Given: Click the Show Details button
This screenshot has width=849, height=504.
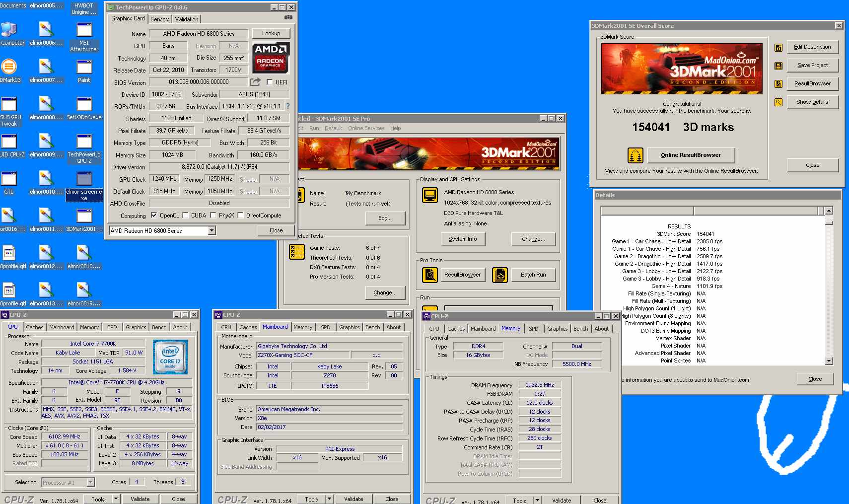Looking at the screenshot, I should point(812,102).
